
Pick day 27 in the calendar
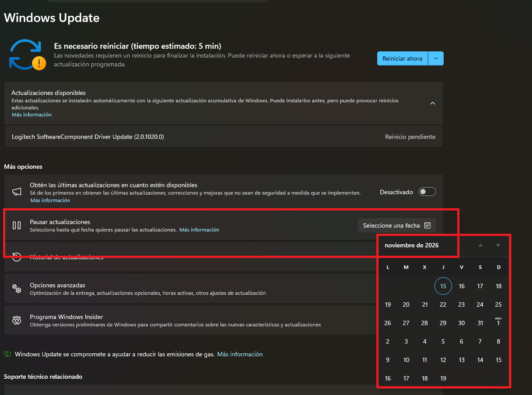406,323
